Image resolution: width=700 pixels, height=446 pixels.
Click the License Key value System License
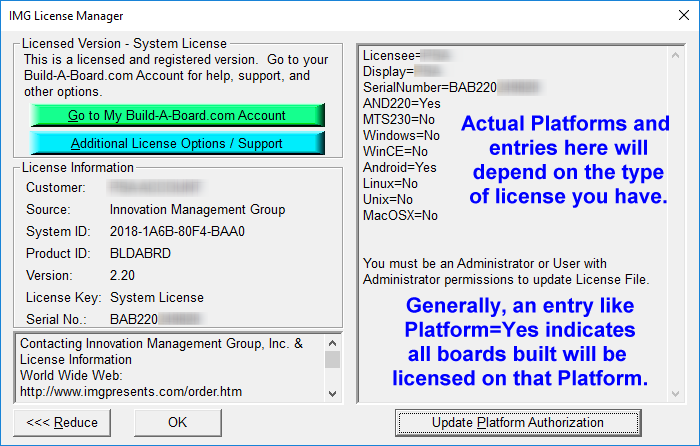point(156,297)
